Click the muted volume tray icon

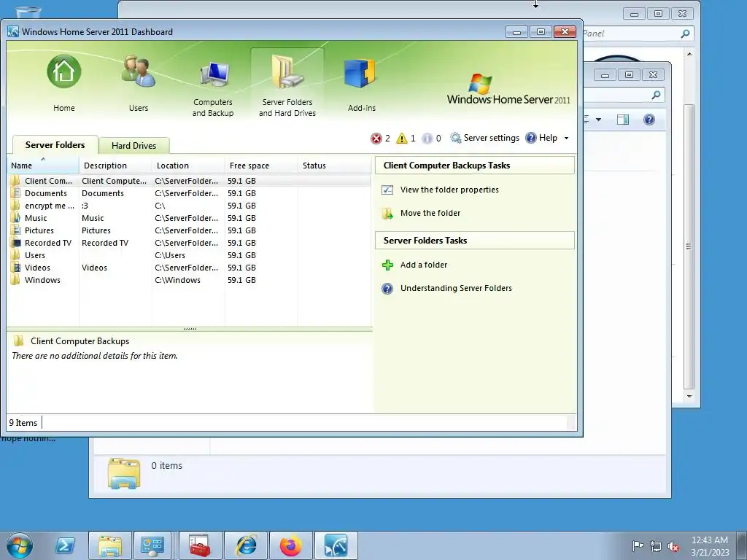click(673, 546)
